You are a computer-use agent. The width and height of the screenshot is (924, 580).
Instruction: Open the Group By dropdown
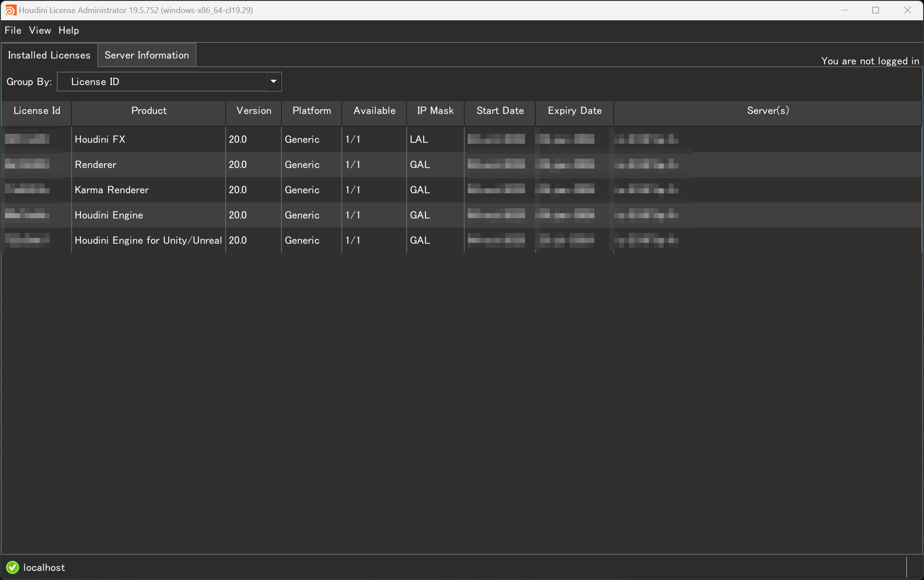(x=169, y=82)
